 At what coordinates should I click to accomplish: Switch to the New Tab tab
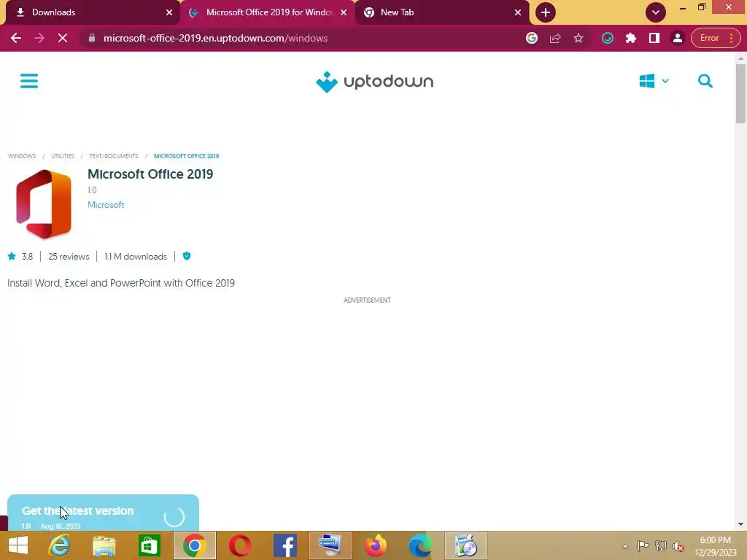pyautogui.click(x=441, y=12)
